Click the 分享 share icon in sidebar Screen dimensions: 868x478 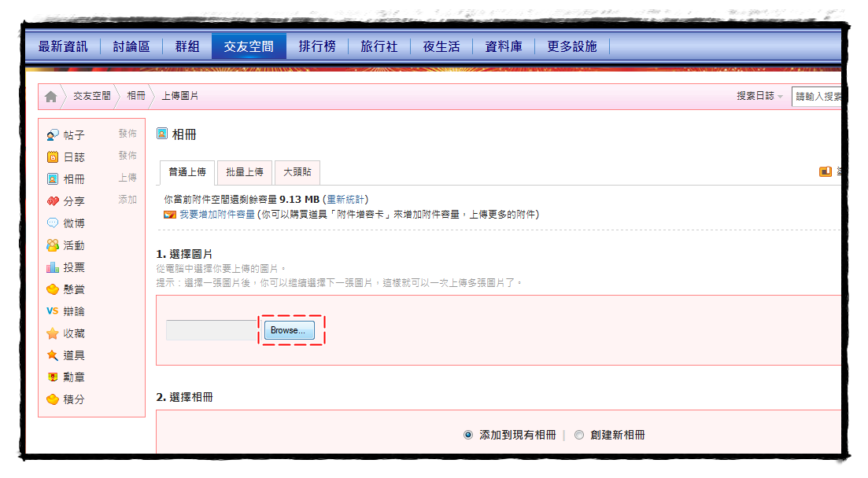click(x=53, y=201)
